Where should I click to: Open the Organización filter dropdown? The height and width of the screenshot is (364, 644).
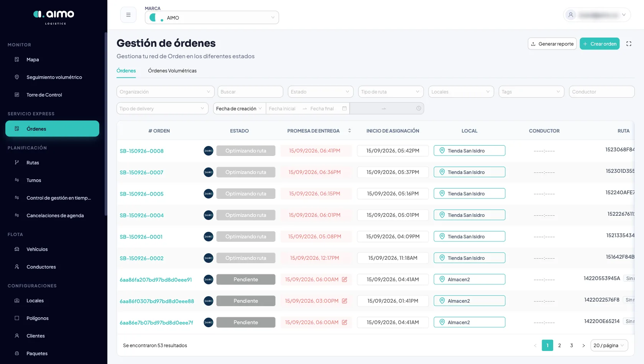tap(166, 92)
